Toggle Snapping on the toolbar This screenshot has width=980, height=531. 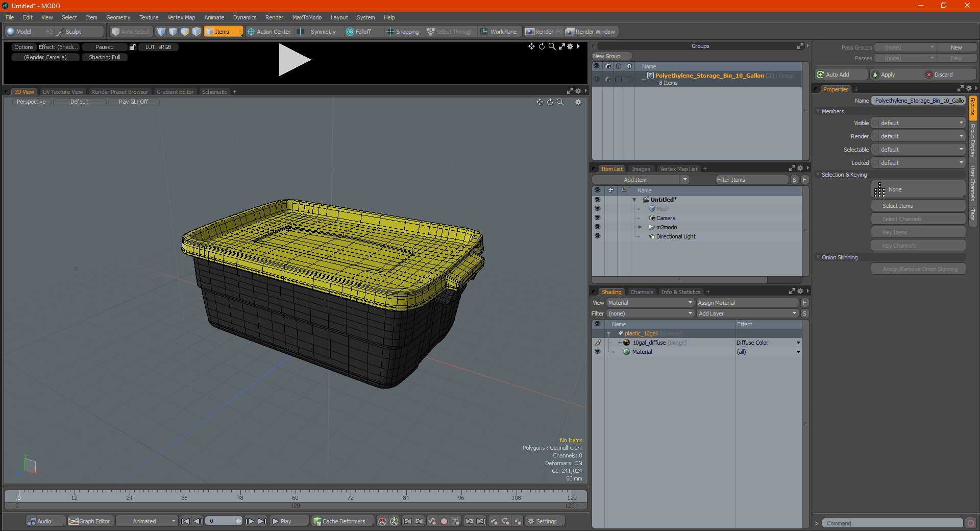(x=402, y=32)
